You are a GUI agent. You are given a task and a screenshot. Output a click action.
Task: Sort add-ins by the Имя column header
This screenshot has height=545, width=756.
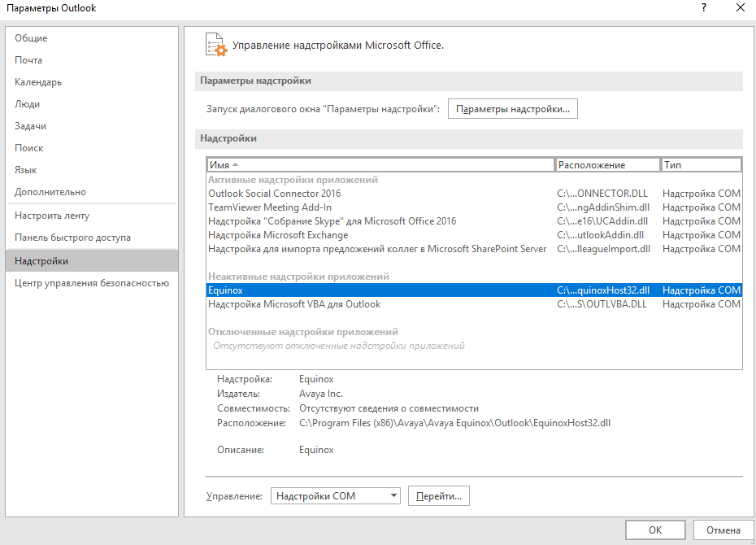381,165
